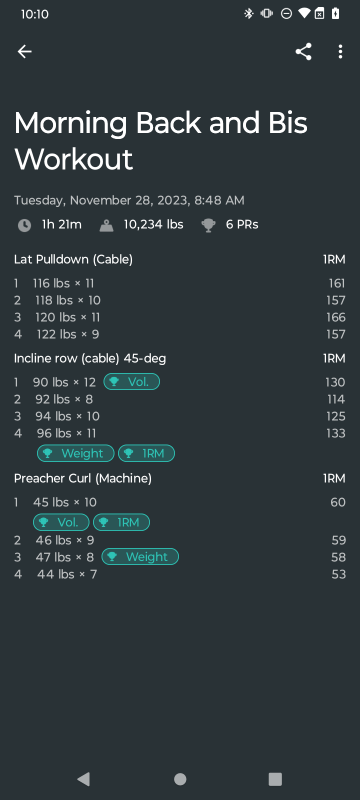Tap the Weight PR badge under 96 lbs set
The image size is (360, 800).
point(76,453)
